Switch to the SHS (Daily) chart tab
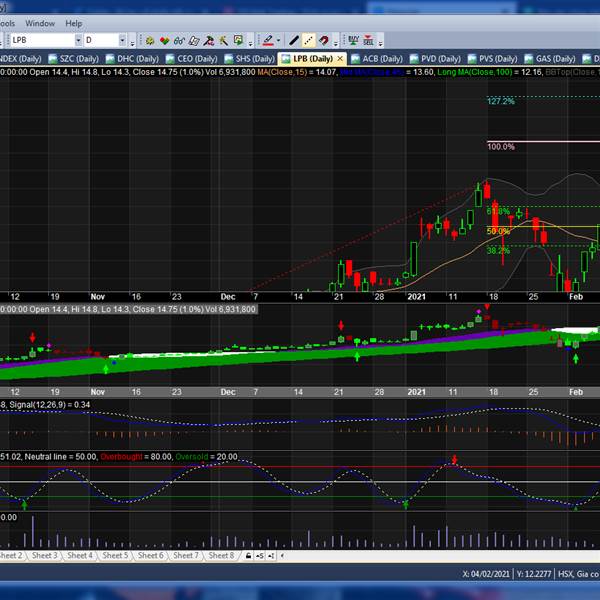This screenshot has height=600, width=600. click(x=250, y=59)
